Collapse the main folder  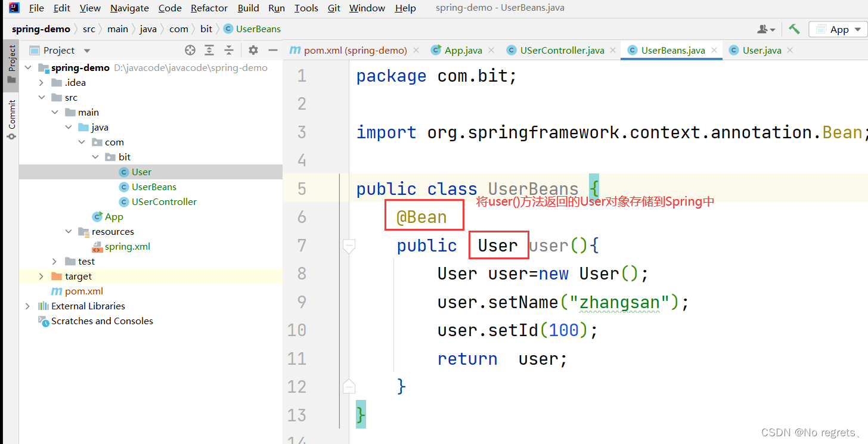tap(55, 112)
